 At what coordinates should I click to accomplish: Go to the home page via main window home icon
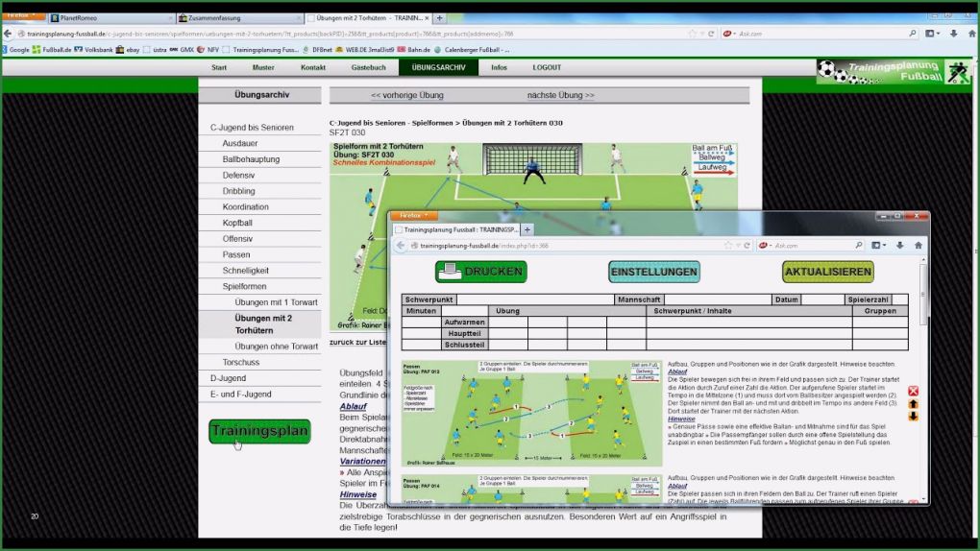(972, 34)
